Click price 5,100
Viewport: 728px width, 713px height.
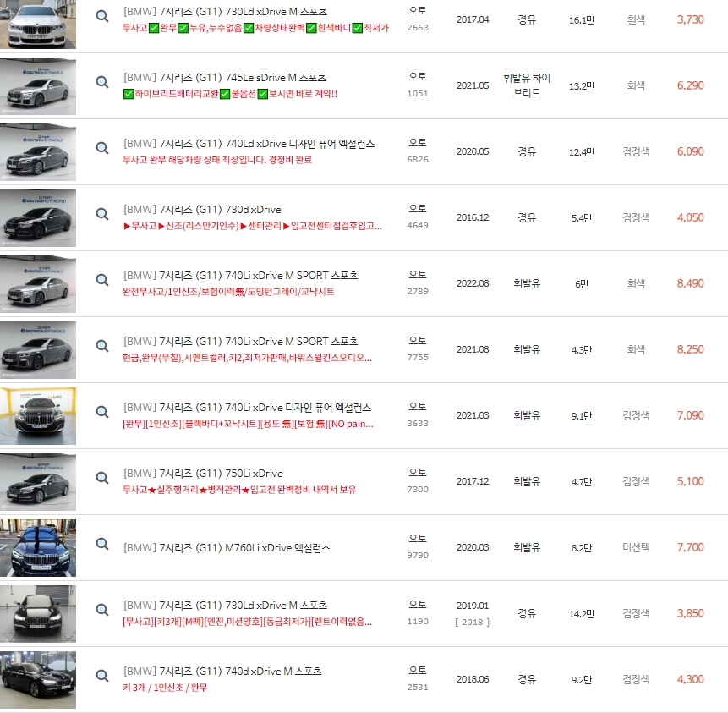pyautogui.click(x=691, y=481)
